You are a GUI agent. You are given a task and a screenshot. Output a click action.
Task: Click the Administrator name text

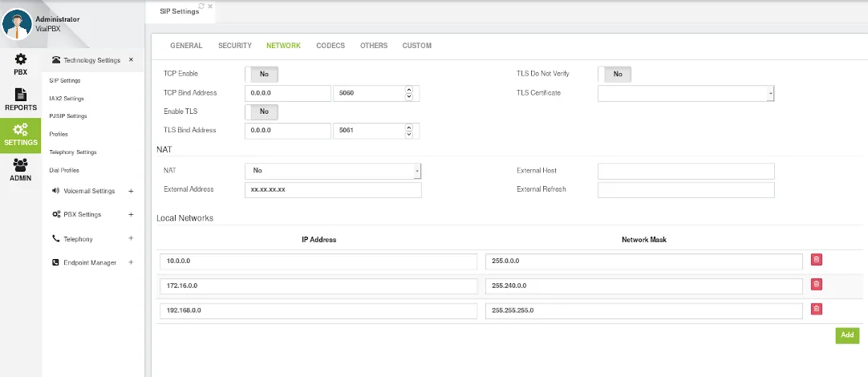[x=58, y=19]
